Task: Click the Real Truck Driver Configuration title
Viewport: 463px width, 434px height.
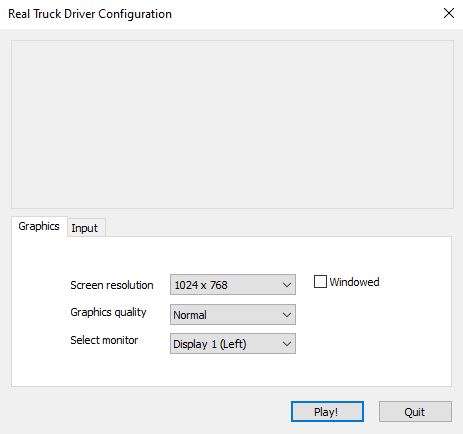Action: 90,14
